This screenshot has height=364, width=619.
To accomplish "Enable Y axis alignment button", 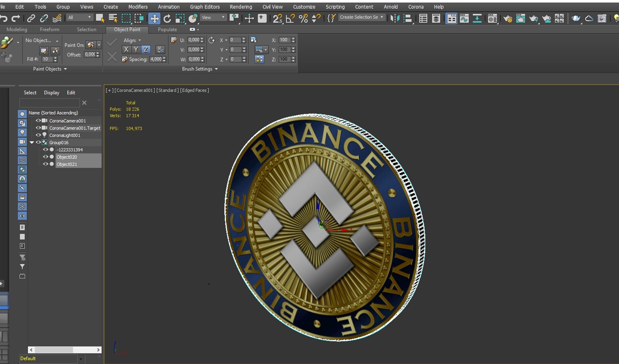I will coord(136,50).
